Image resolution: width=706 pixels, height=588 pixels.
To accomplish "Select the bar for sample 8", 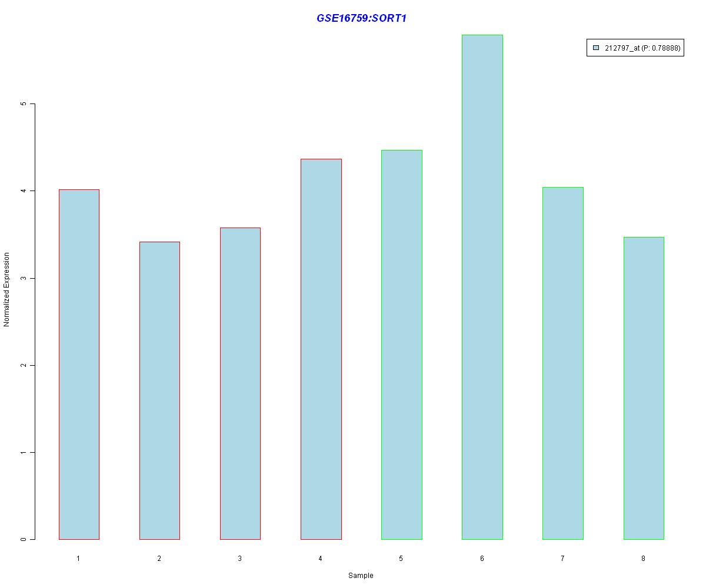I will pos(644,388).
